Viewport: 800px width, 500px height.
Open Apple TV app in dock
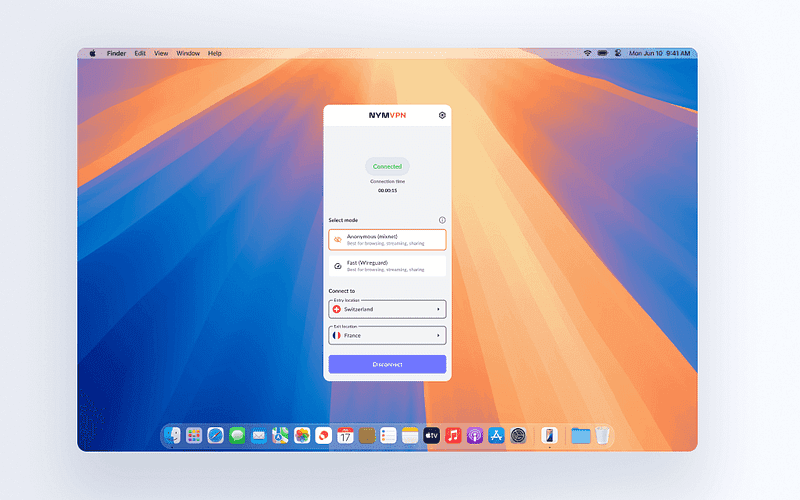pos(431,435)
